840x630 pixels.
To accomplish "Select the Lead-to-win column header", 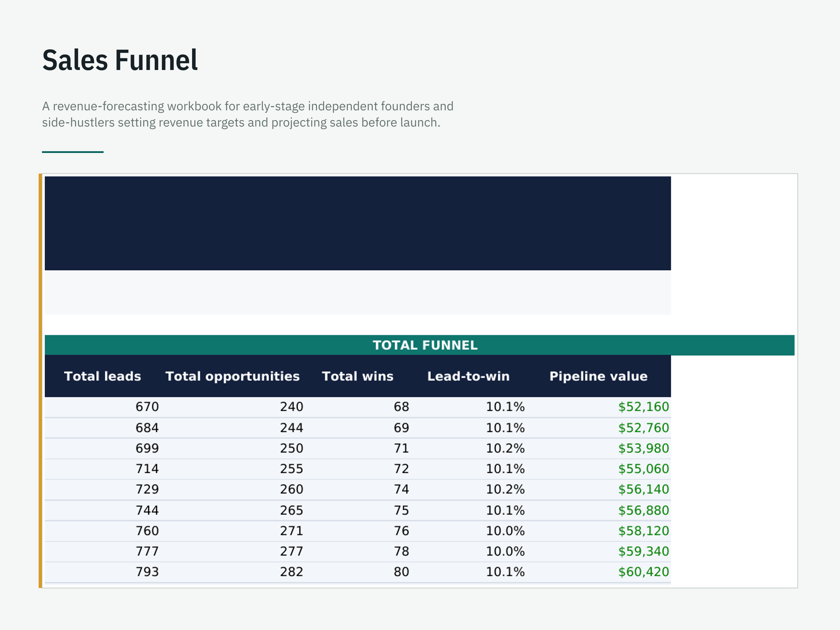I will coord(468,376).
